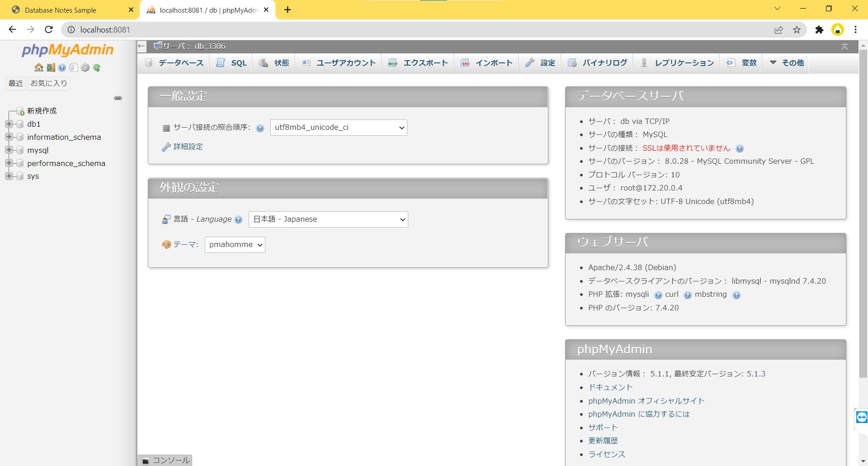Go to the 状態 tab

point(274,63)
